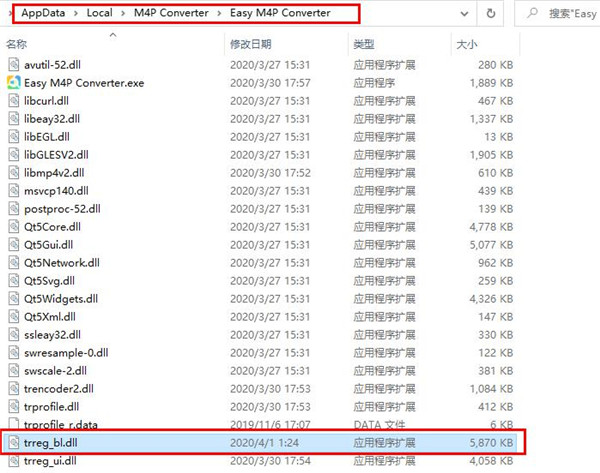This screenshot has width=600, height=473.
Task: Click the refresh icon beside the address bar
Action: (491, 13)
